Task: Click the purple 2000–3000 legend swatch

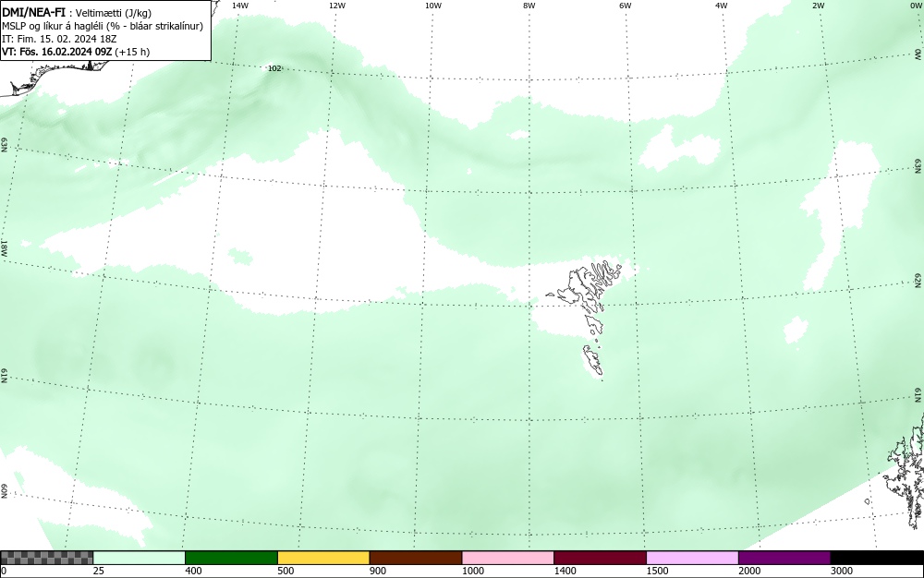Action: pyautogui.click(x=784, y=558)
